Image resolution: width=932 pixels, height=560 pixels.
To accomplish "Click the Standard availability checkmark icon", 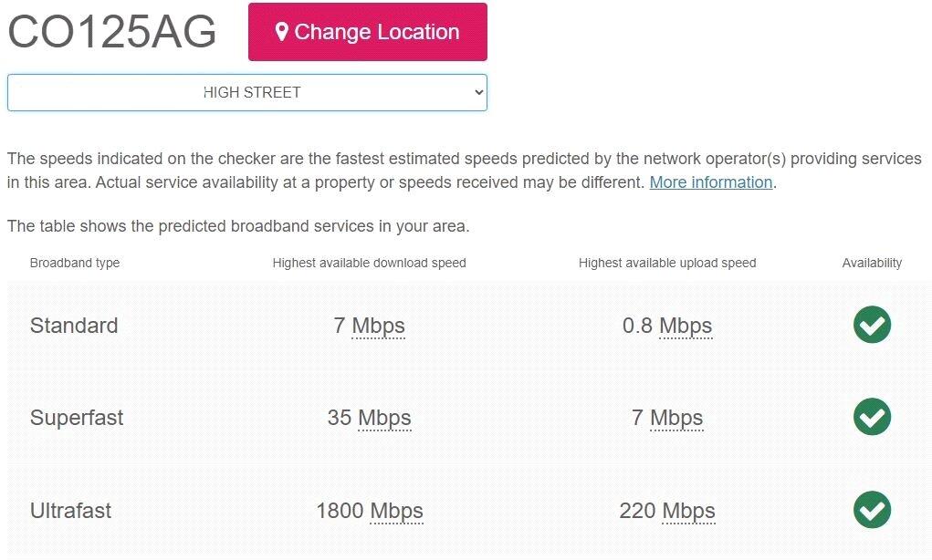I will point(872,325).
